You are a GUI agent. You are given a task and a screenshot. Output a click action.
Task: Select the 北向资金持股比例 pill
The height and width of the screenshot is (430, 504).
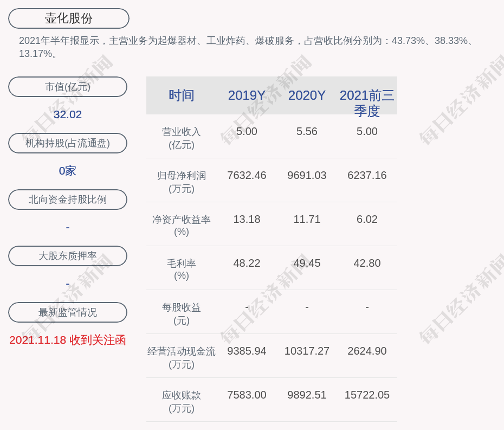pos(68,200)
